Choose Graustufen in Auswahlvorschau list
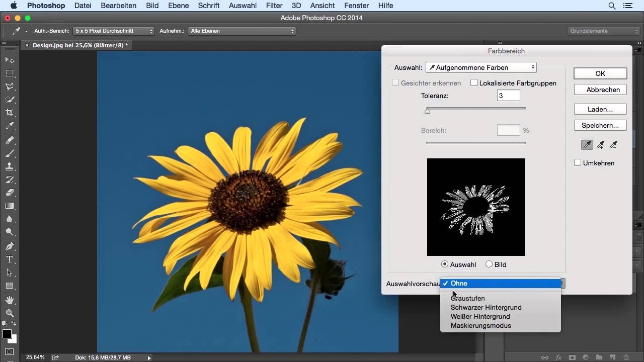The height and width of the screenshot is (362, 644). pyautogui.click(x=501, y=299)
